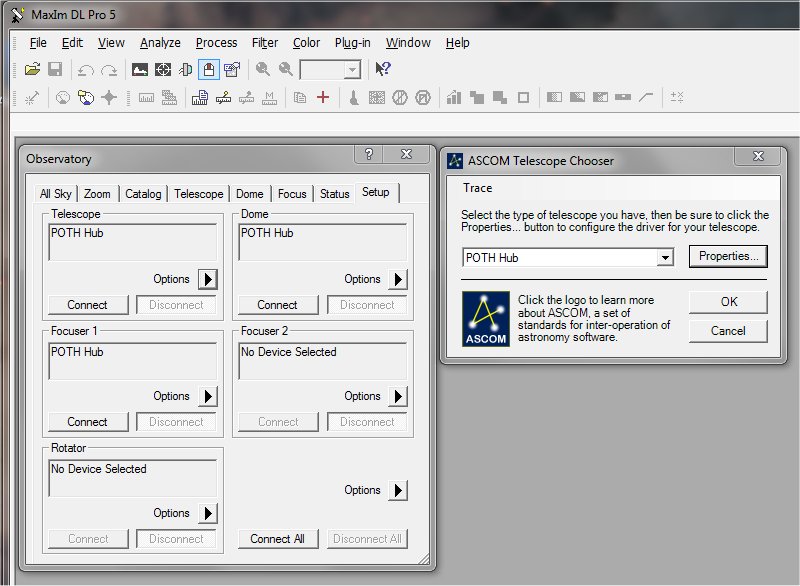
Task: Open the Dome Options arrow menu
Action: [398, 279]
